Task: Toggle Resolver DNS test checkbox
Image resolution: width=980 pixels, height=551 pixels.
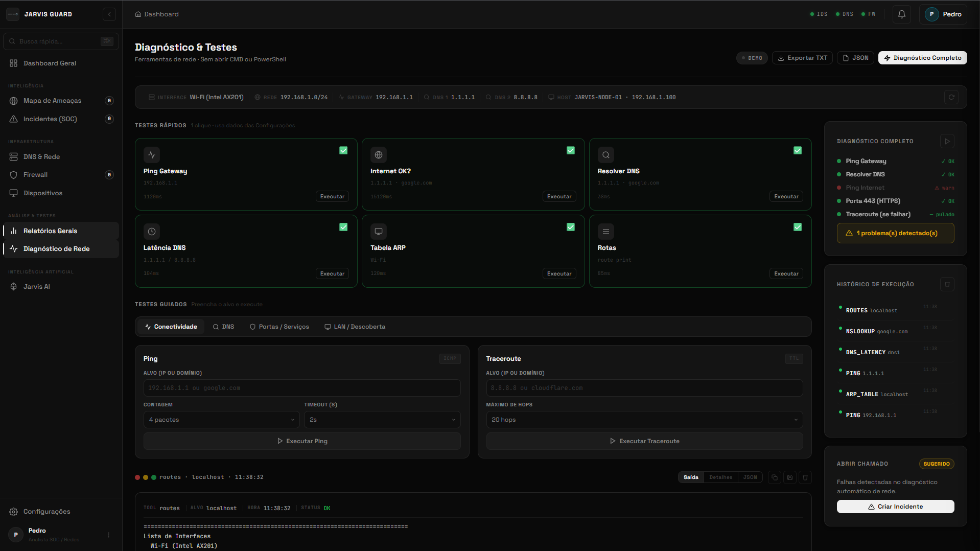Action: [x=798, y=150]
